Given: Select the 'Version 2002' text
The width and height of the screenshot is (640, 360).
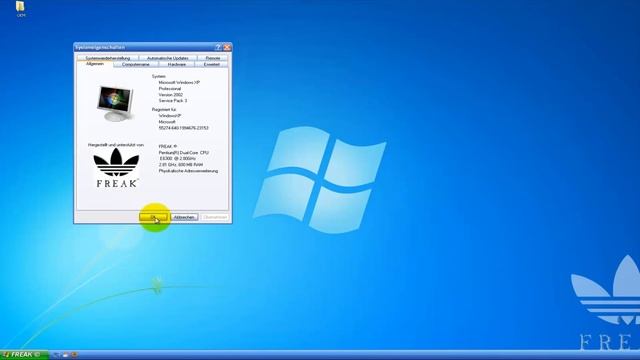Looking at the screenshot, I should click(171, 94).
